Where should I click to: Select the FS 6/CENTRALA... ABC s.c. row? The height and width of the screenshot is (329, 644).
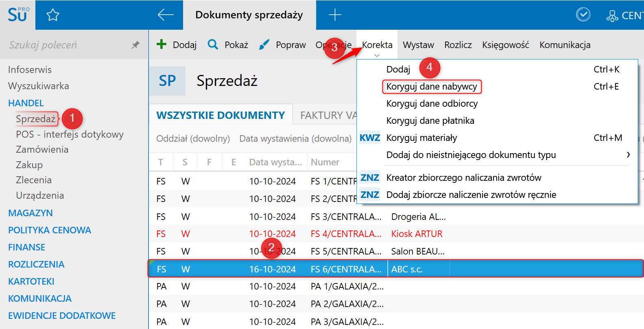point(396,269)
